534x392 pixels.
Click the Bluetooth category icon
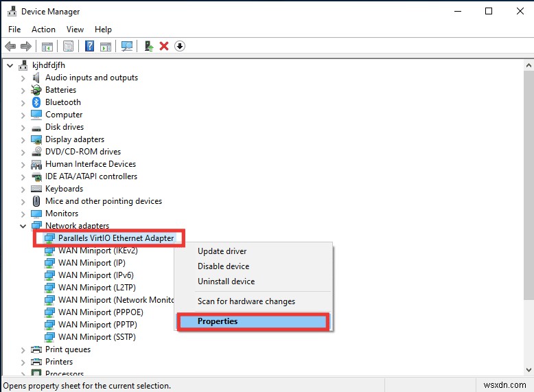pos(36,102)
